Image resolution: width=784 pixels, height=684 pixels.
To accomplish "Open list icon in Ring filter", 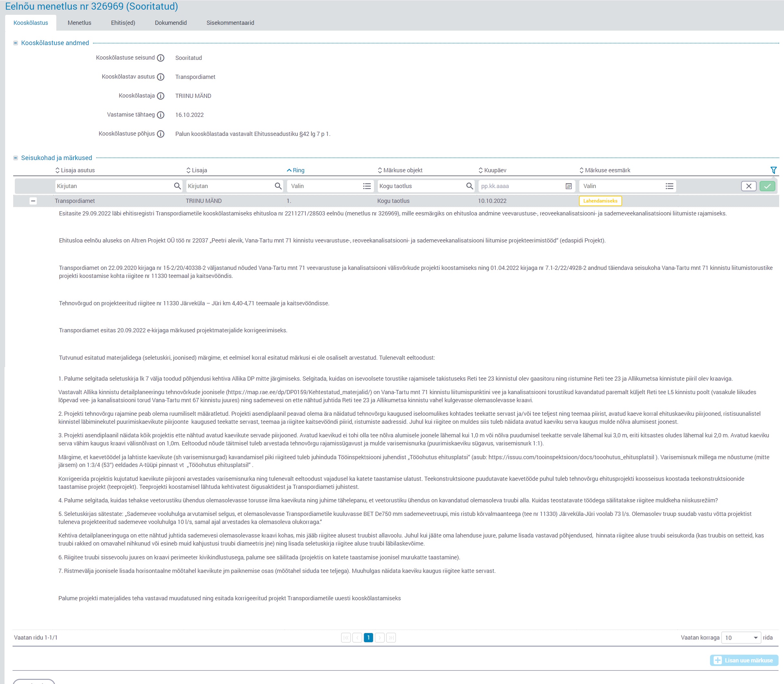I will point(367,186).
